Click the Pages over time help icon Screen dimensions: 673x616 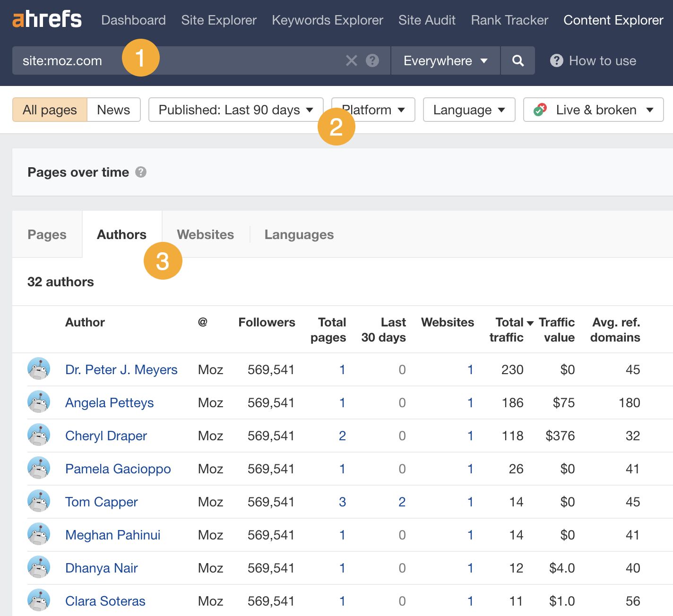pyautogui.click(x=141, y=172)
